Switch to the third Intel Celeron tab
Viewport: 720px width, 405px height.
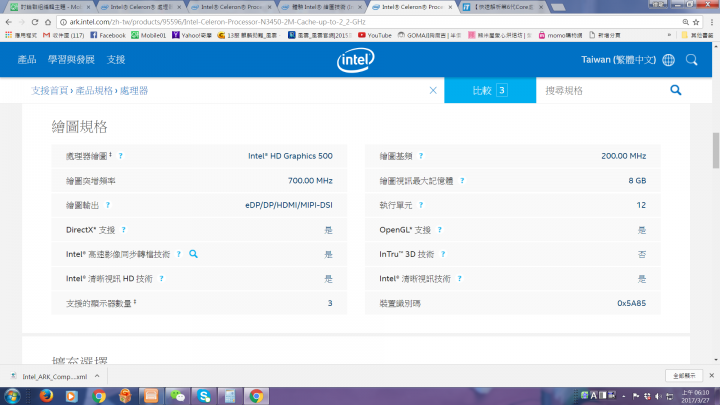(x=231, y=7)
